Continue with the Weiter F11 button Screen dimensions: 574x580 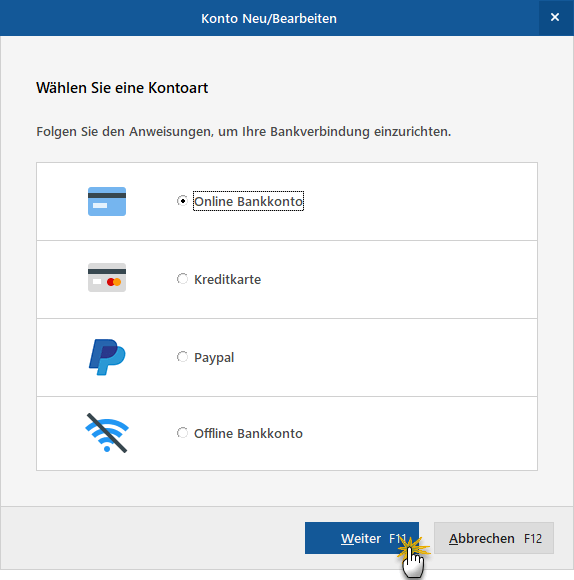[x=362, y=538]
